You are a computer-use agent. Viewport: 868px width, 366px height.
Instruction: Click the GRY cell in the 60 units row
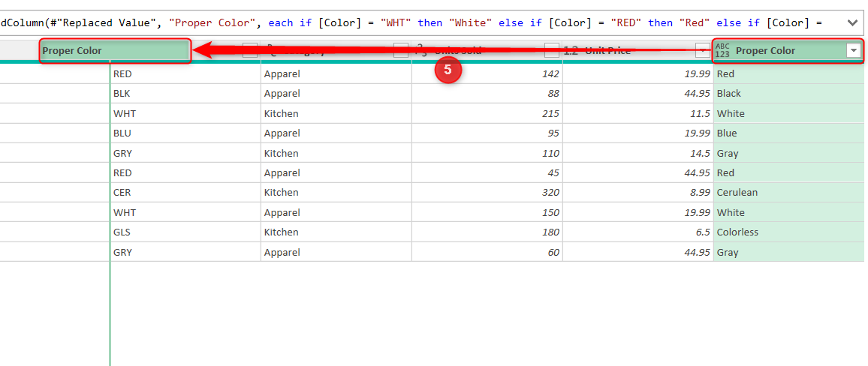pos(185,252)
